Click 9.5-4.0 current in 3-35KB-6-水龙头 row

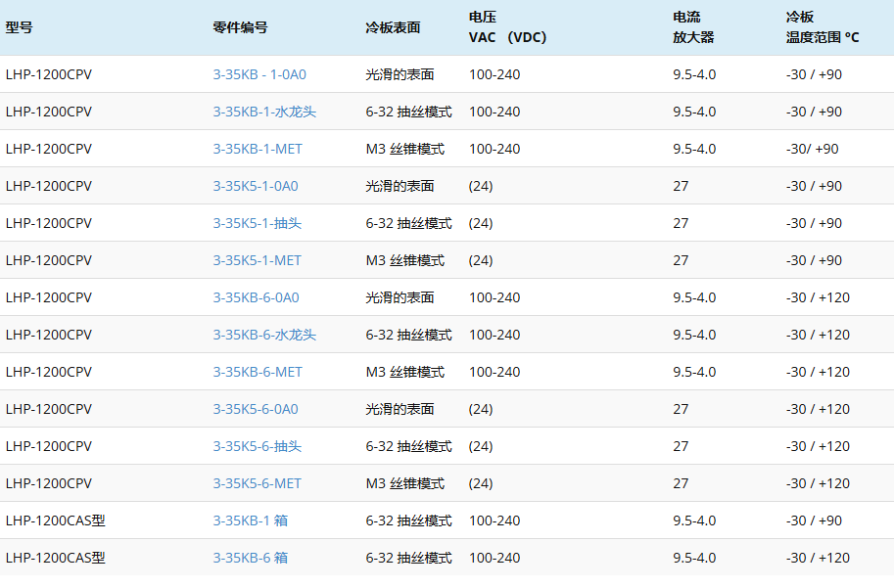coord(694,335)
